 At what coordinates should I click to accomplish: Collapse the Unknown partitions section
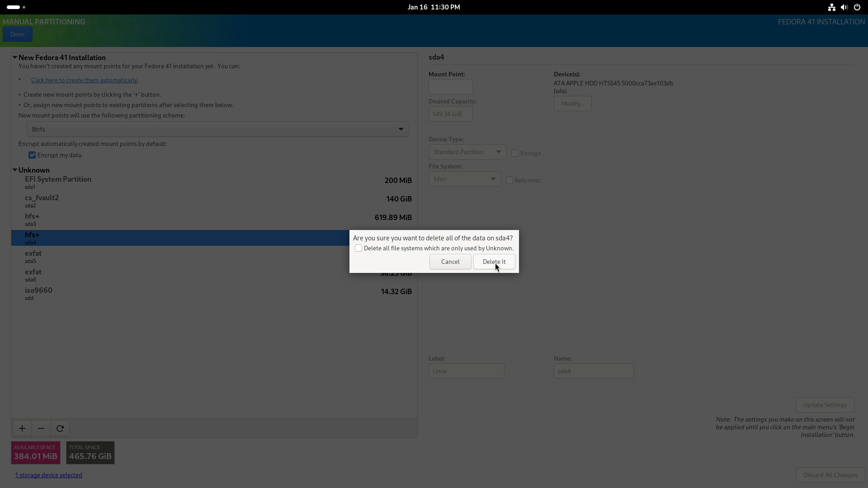tap(15, 170)
